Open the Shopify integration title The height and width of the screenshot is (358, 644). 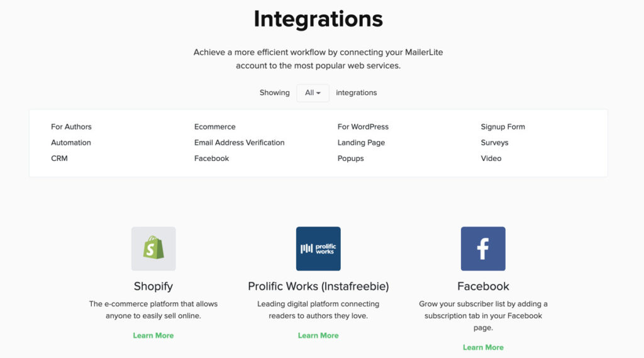pos(153,286)
